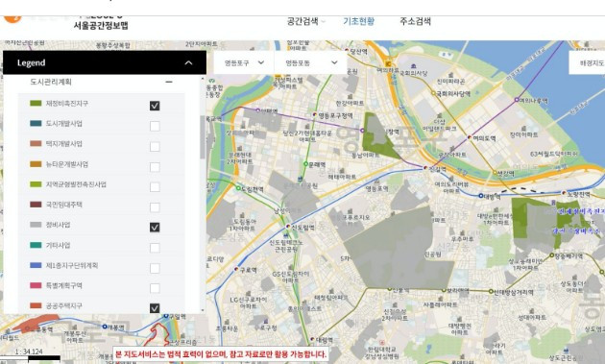This screenshot has width=605, height=364.
Task: Collapse the Legend panel with the chevron
Action: click(188, 63)
